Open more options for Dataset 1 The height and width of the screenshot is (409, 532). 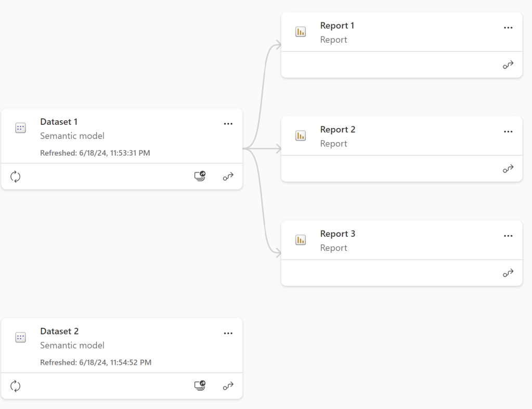[228, 124]
